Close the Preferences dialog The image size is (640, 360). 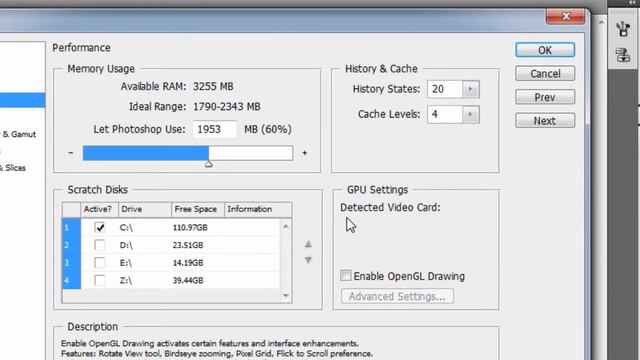(x=565, y=16)
